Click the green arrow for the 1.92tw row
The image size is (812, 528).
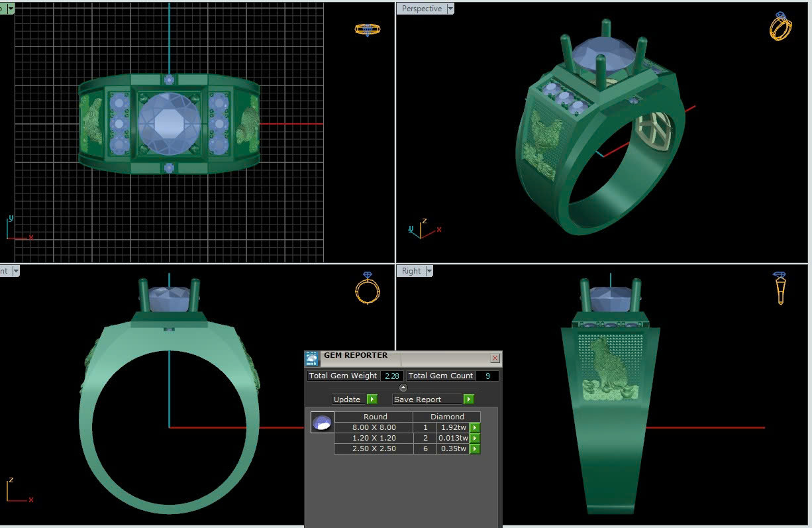(x=475, y=428)
